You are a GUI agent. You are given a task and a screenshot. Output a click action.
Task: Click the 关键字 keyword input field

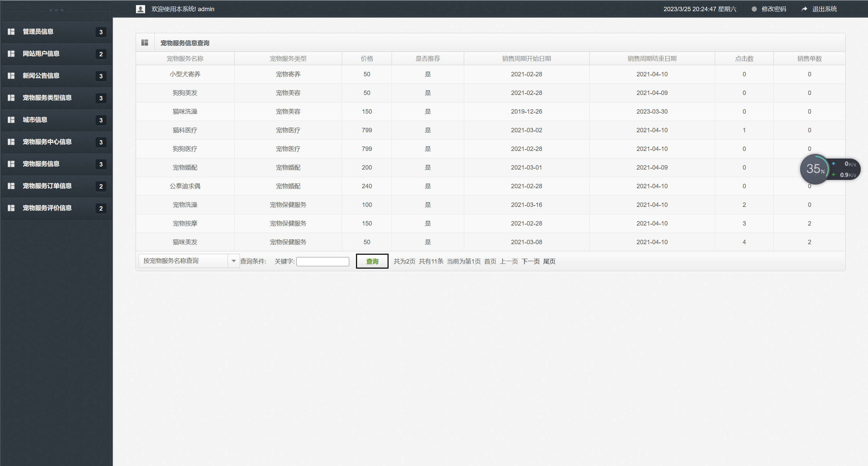pyautogui.click(x=322, y=261)
